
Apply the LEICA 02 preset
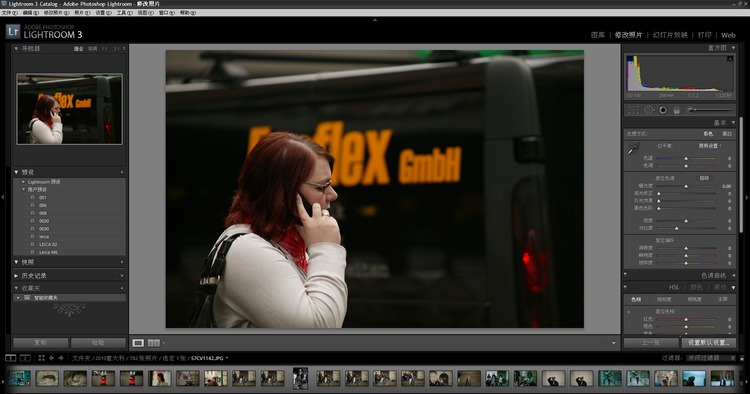48,244
